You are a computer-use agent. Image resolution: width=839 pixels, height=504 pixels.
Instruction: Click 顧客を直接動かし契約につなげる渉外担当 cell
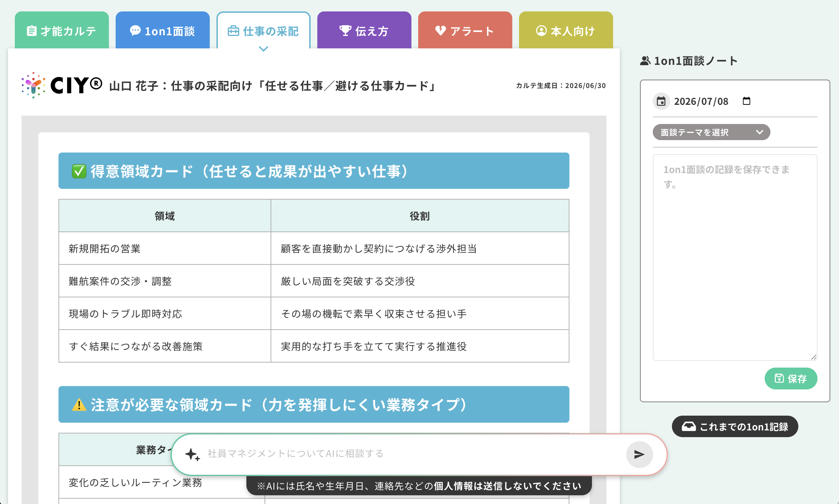tap(420, 248)
